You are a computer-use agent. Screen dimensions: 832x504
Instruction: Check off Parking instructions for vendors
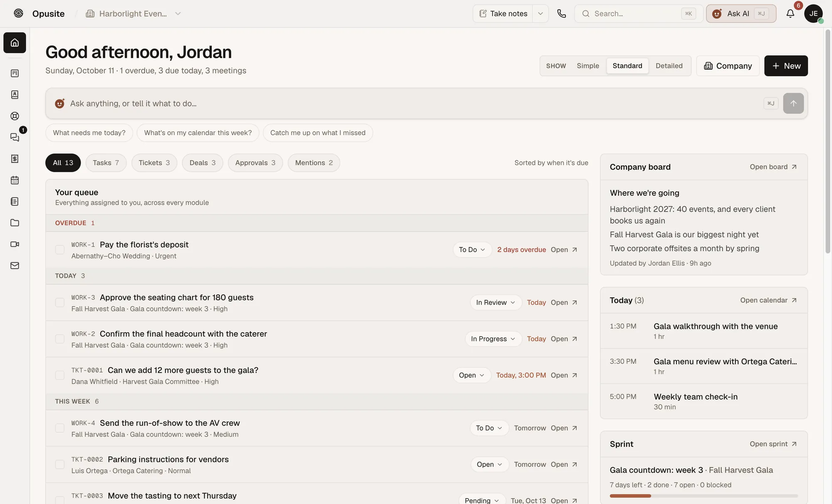(60, 464)
